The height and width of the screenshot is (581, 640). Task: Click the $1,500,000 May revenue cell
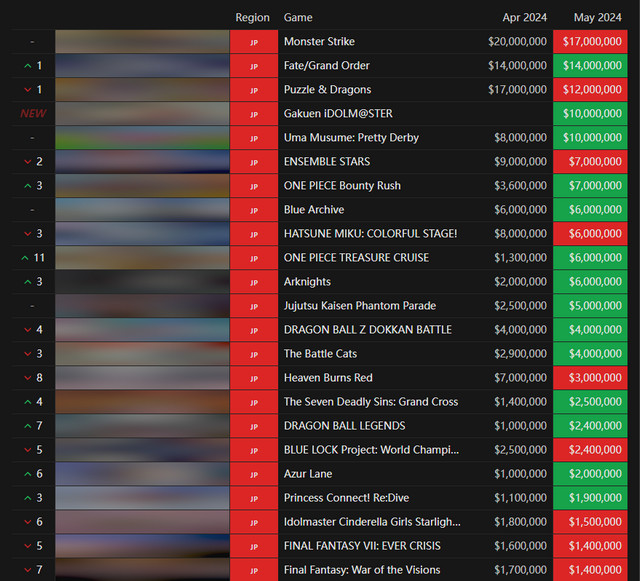[590, 522]
